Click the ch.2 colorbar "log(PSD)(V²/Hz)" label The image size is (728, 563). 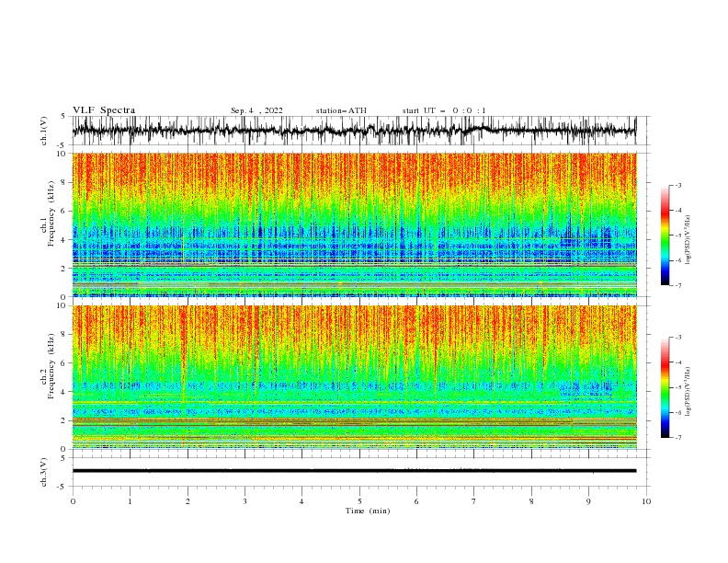(688, 391)
